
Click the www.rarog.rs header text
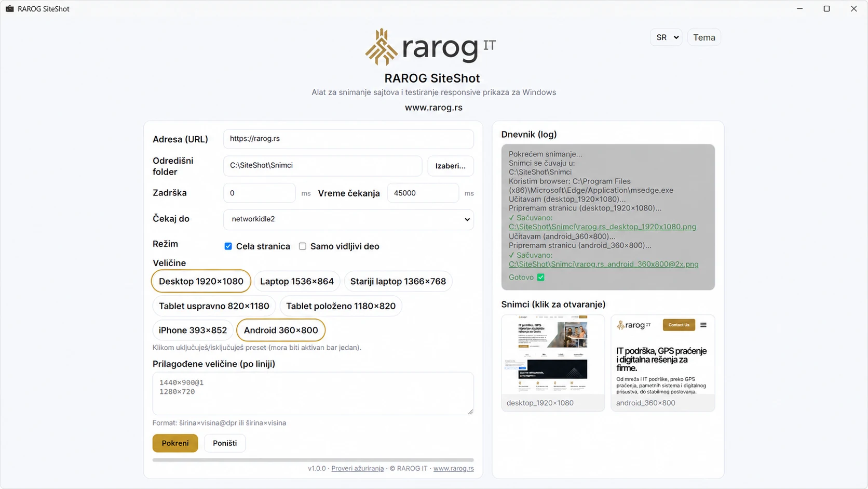(x=433, y=108)
